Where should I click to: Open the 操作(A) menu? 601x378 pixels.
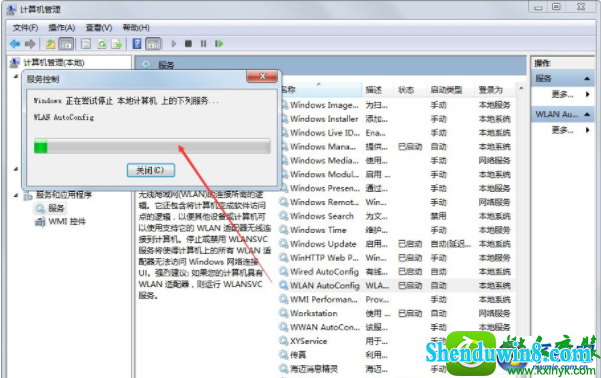click(62, 28)
